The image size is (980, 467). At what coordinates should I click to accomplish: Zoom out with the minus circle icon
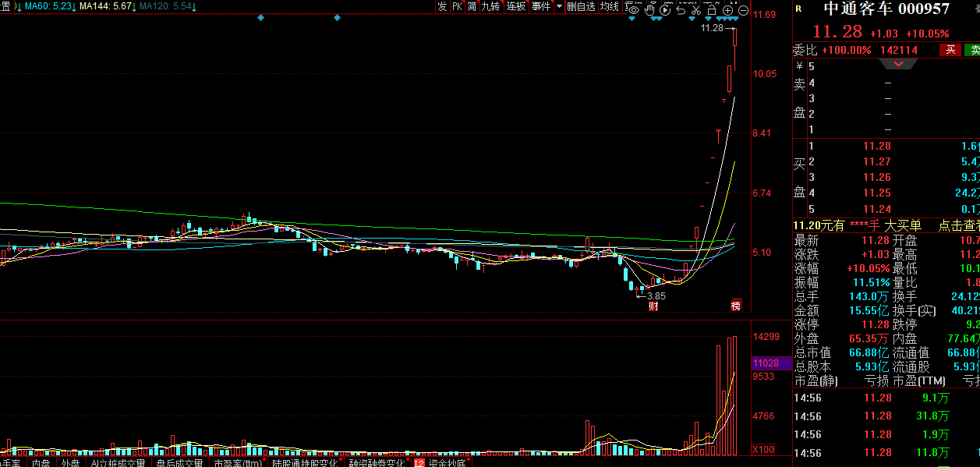click(743, 10)
